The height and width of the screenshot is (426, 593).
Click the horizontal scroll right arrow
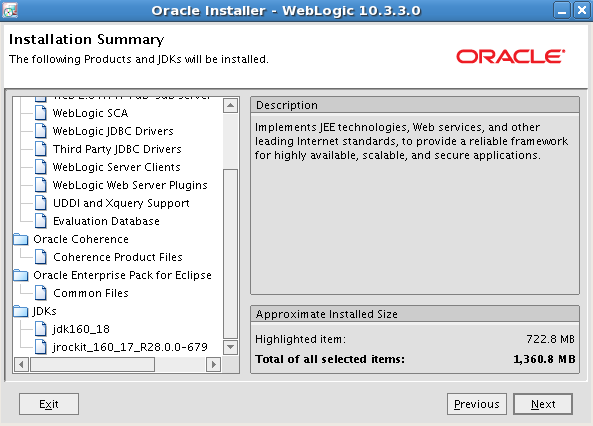click(x=214, y=365)
